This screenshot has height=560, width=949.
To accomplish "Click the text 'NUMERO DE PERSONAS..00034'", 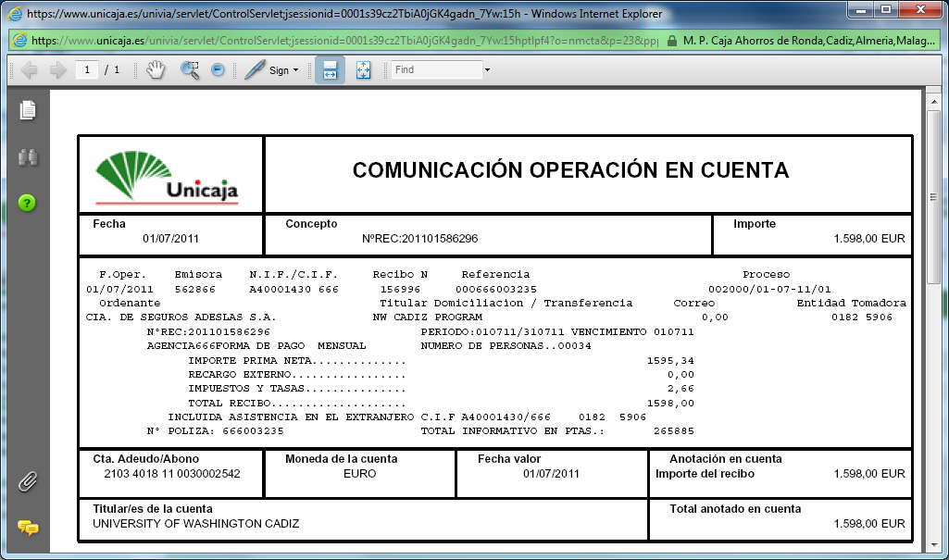I will 506,346.
